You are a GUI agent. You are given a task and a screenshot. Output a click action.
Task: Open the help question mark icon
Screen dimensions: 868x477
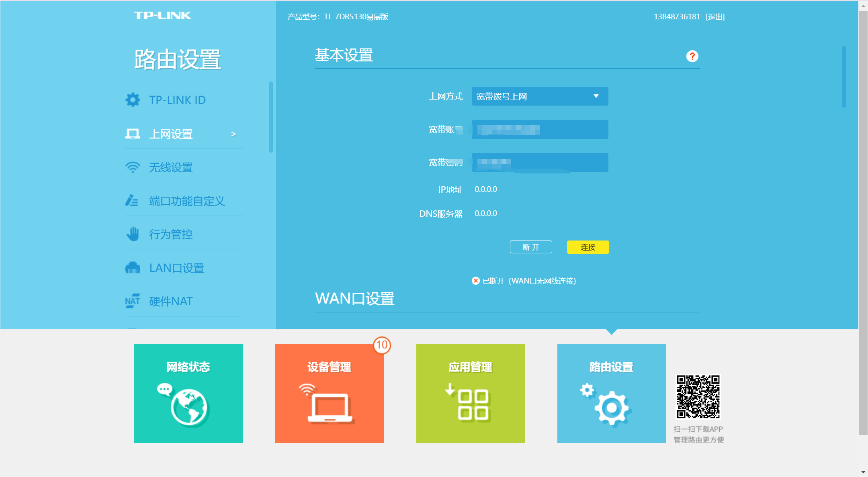[692, 56]
